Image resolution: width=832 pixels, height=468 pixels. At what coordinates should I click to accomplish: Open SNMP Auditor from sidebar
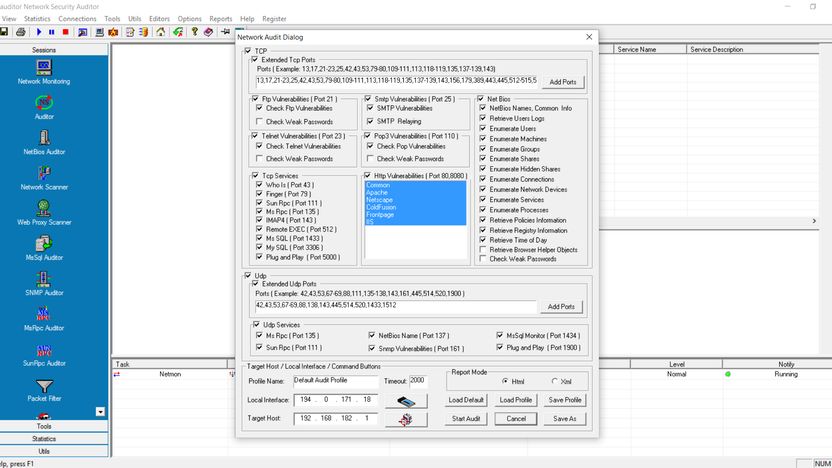pyautogui.click(x=44, y=283)
